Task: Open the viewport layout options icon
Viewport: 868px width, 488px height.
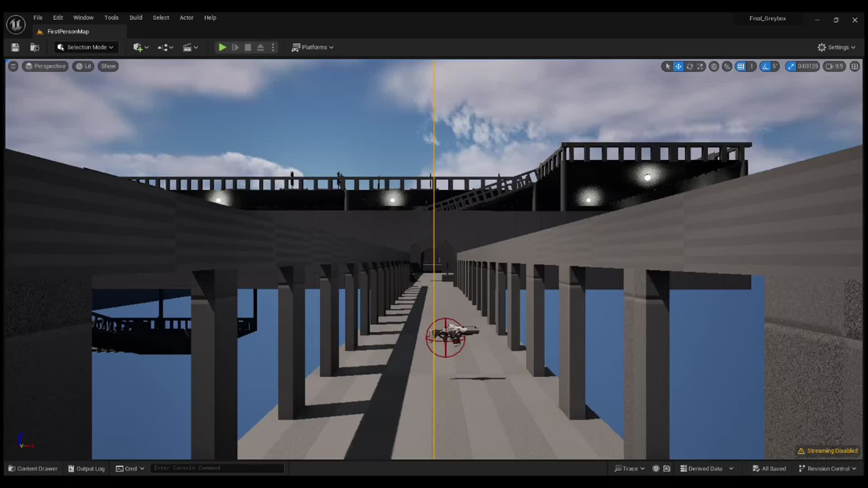Action: click(x=855, y=66)
